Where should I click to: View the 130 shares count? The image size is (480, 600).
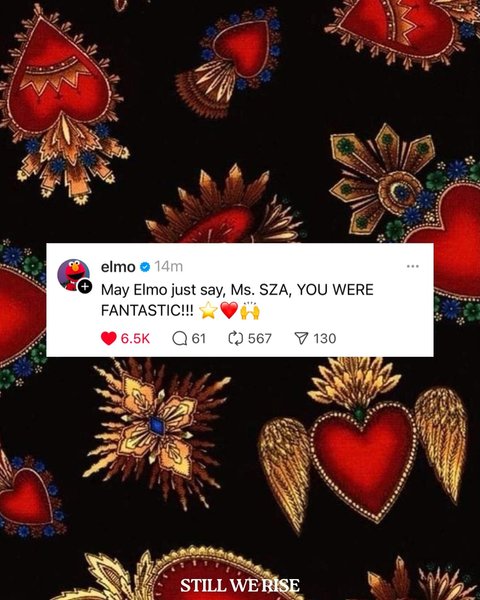point(325,338)
